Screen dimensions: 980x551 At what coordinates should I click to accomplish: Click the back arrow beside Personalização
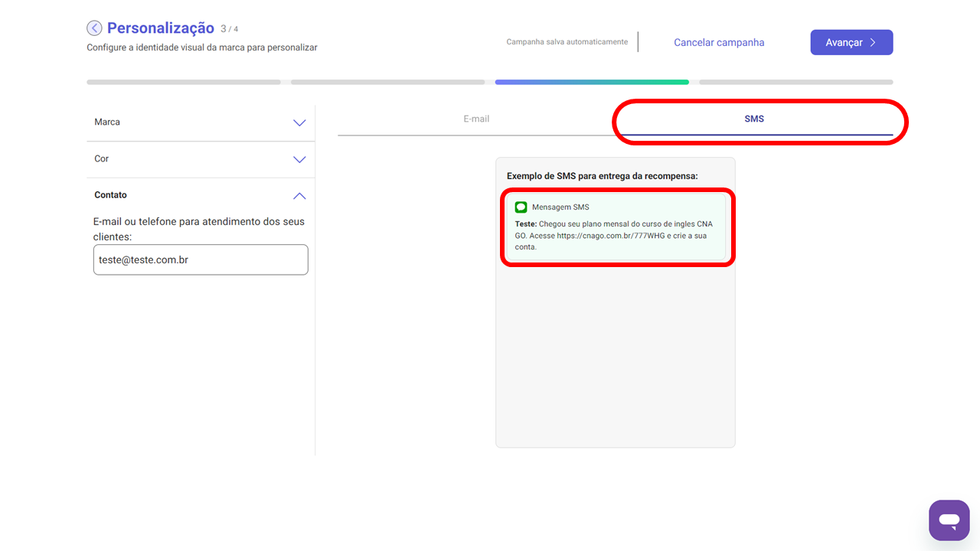94,28
